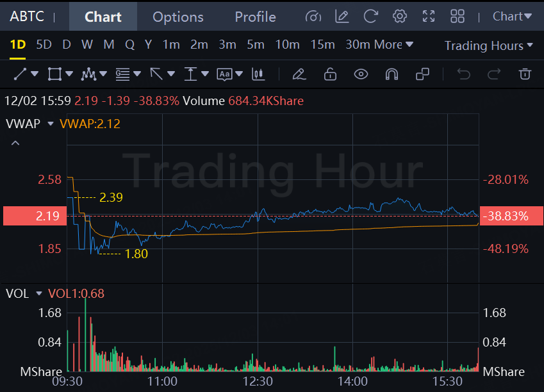Open chart settings gear icon
This screenshot has height=392, width=544.
click(x=400, y=17)
